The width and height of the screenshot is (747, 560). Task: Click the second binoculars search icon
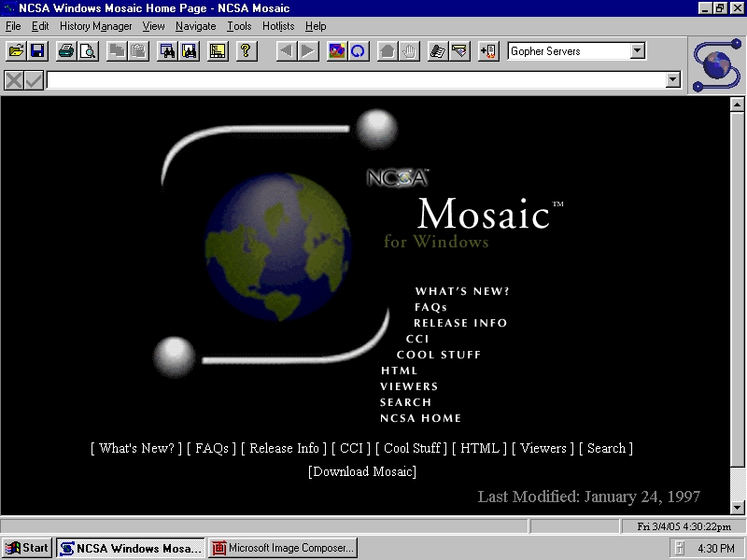pos(190,51)
